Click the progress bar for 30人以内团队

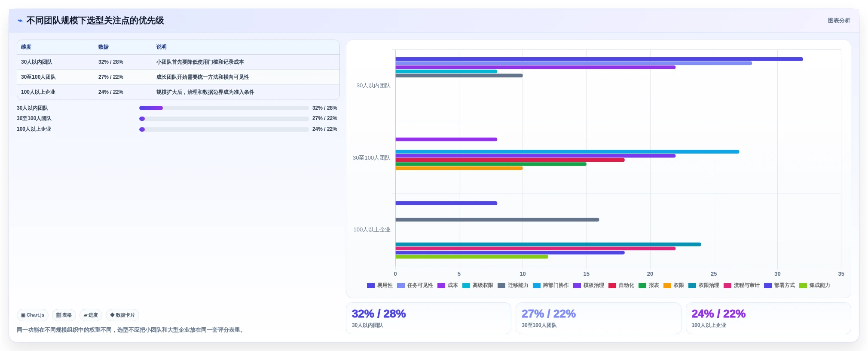click(224, 108)
